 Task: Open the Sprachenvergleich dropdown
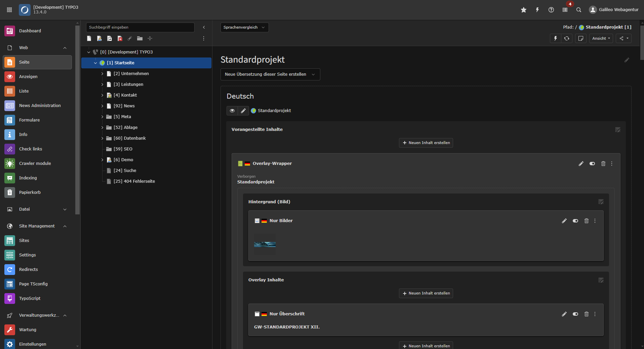244,27
